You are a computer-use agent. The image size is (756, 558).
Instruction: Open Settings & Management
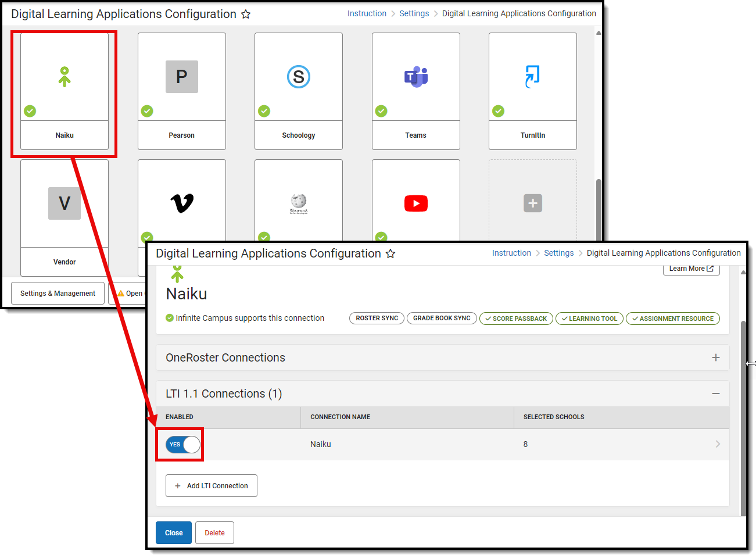tap(58, 294)
